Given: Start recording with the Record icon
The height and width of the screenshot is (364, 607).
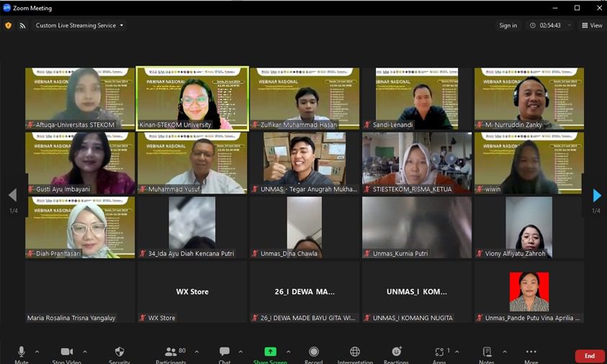Looking at the screenshot, I should pyautogui.click(x=314, y=352).
